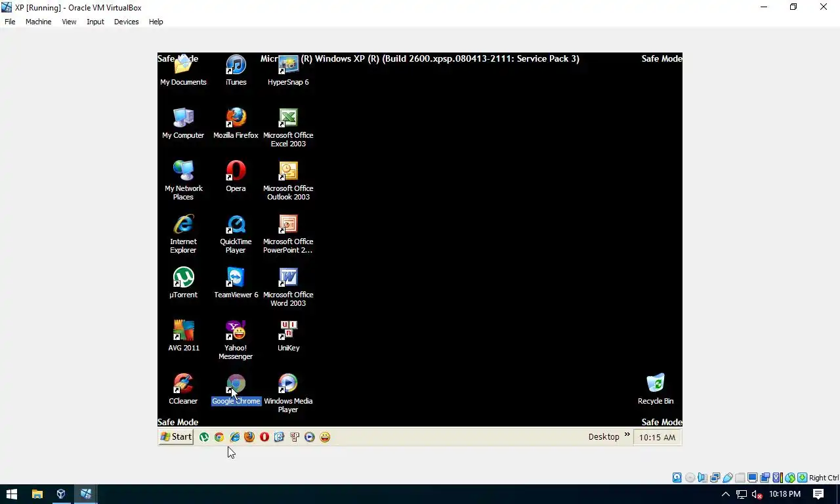
Task: Click the host clock showing 10:18 PM
Action: coord(785,494)
